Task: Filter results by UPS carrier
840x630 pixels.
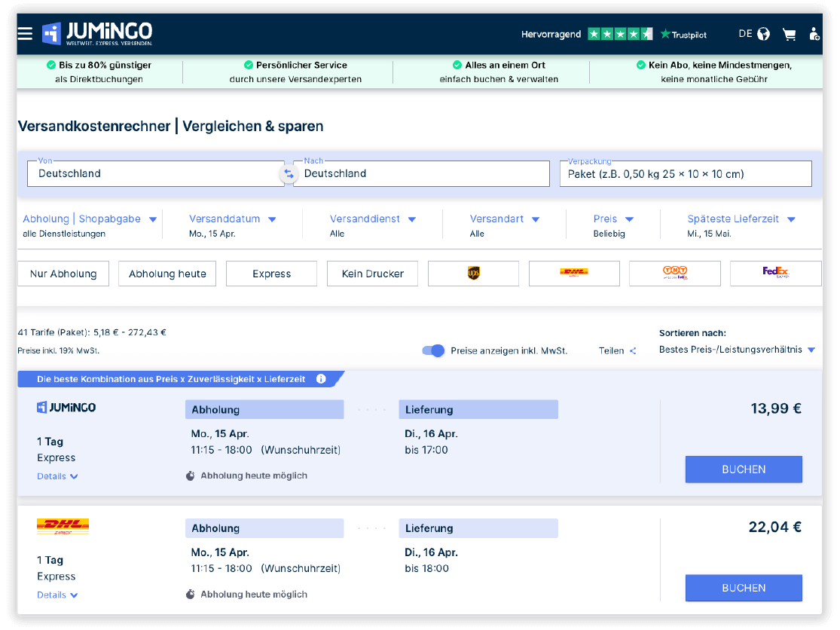Action: click(473, 274)
